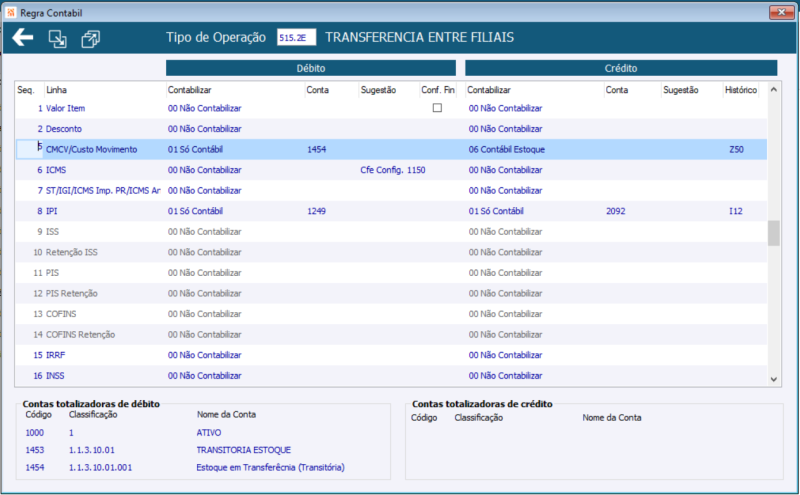Select the ICMS row
This screenshot has height=495, width=800.
(x=391, y=170)
